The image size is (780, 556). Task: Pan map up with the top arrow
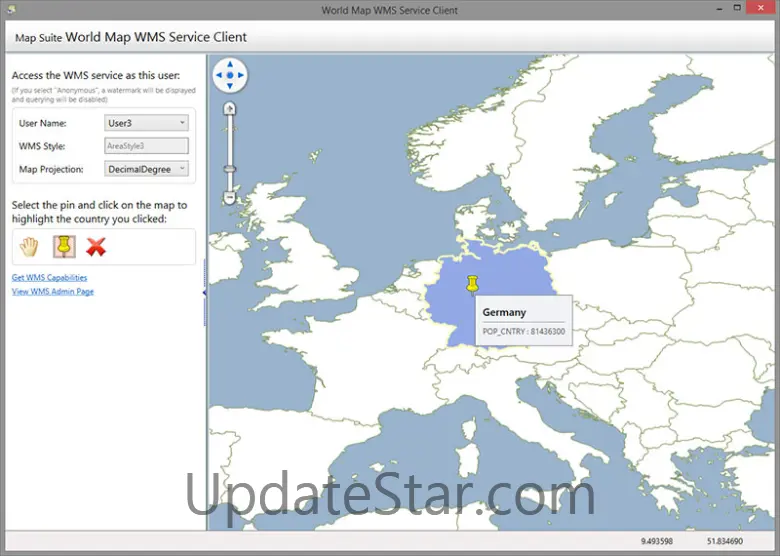230,64
